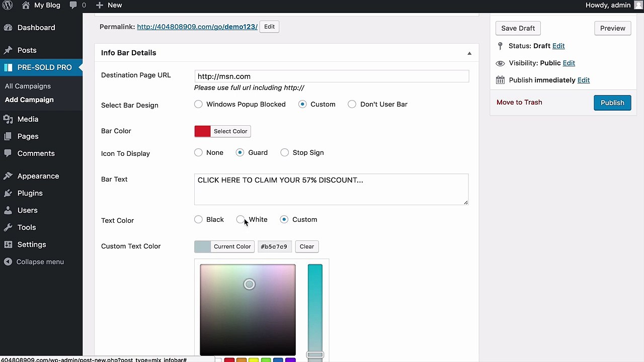Click the Media sidebar icon
The height and width of the screenshot is (362, 644).
(x=8, y=119)
